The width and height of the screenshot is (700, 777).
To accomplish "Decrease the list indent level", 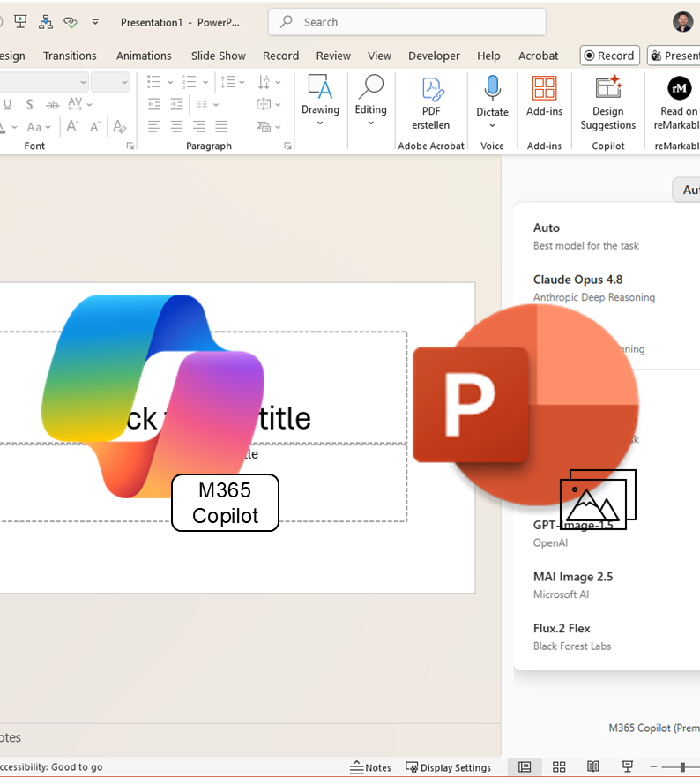I will pos(154,104).
